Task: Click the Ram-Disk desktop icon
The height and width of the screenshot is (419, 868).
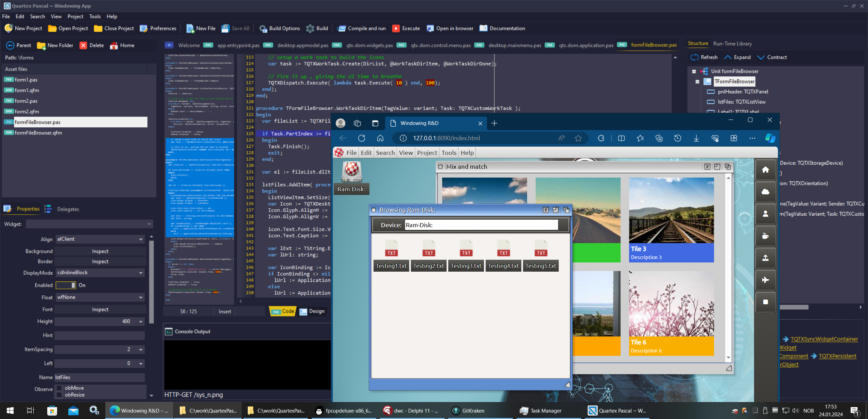Action: tap(352, 172)
